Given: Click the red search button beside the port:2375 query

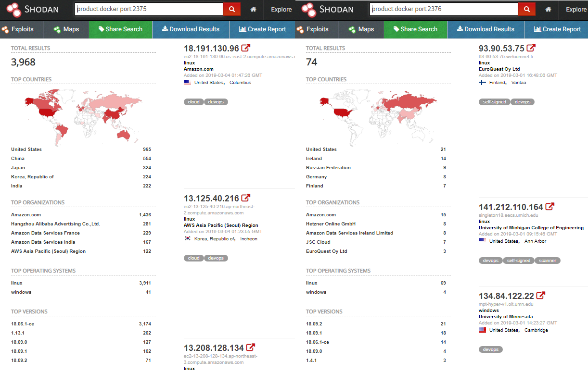Looking at the screenshot, I should (x=231, y=9).
